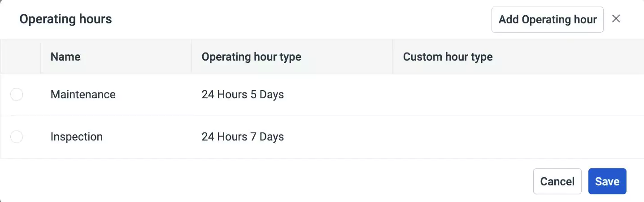
Task: Click the Maintenance name cell
Action: (83, 95)
